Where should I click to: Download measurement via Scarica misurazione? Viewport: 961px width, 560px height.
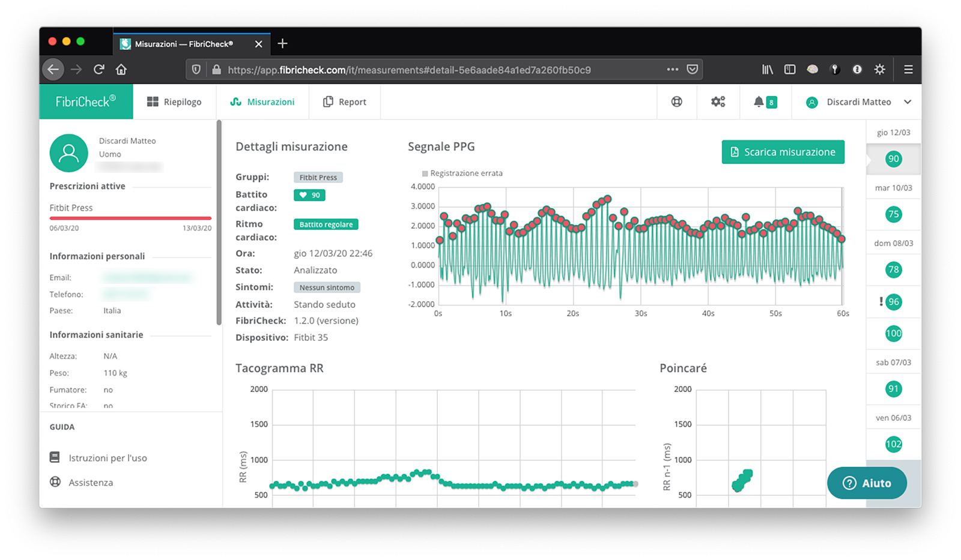tap(783, 152)
